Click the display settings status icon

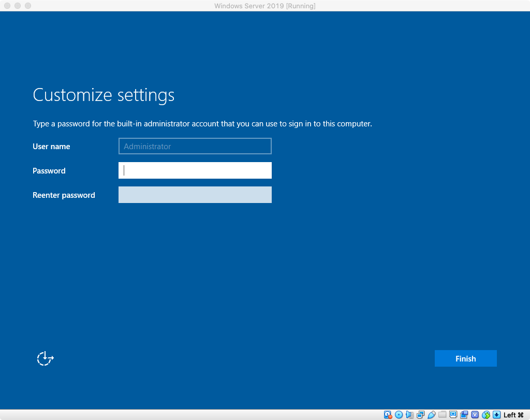[x=453, y=415]
